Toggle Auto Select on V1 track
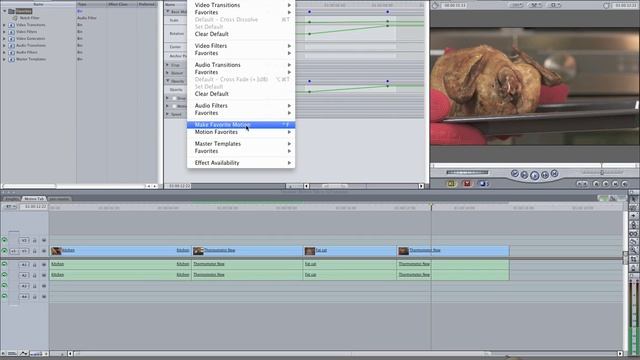 click(44, 251)
